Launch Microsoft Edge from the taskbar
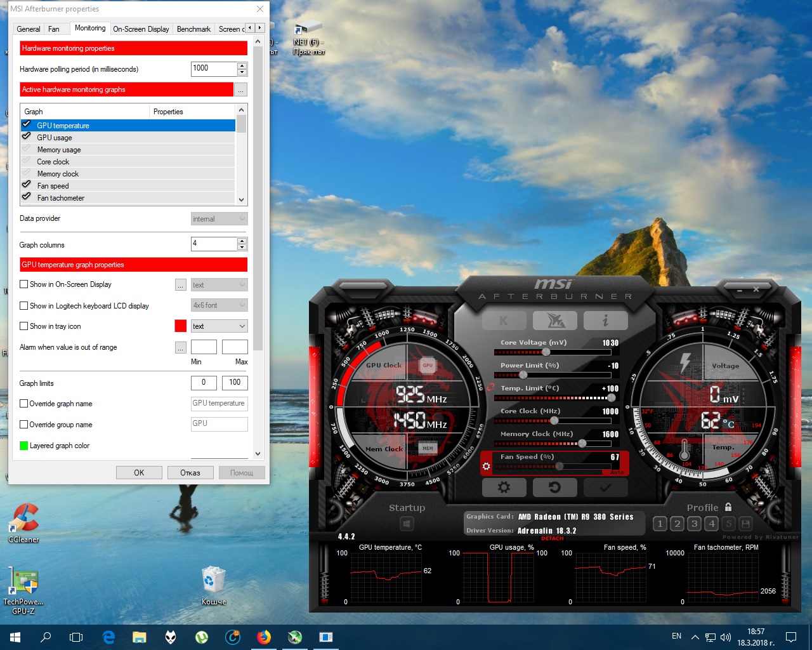 click(x=108, y=637)
